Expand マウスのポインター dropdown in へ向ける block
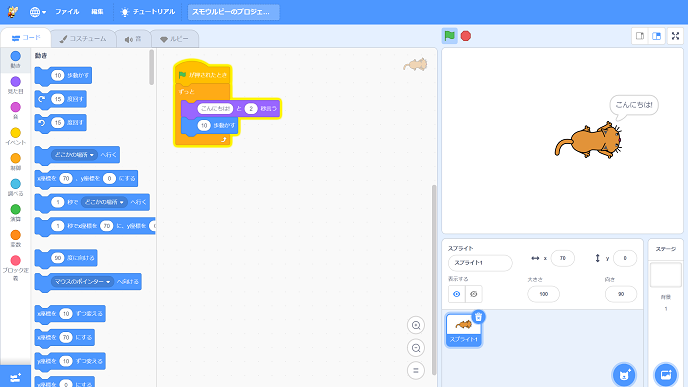 coord(82,282)
